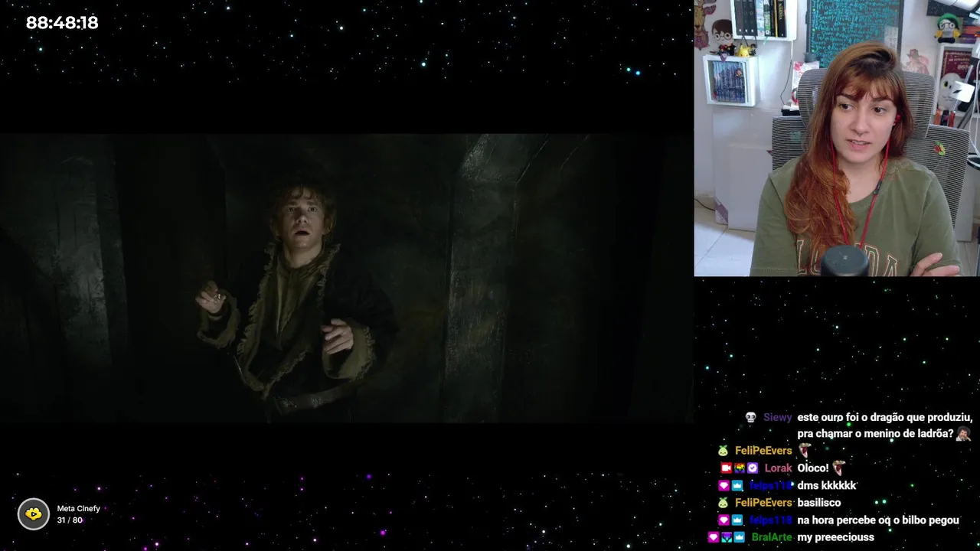This screenshot has height=551, width=980.
Task: Open FeliPeEvers username on "basilisco" row
Action: click(763, 503)
